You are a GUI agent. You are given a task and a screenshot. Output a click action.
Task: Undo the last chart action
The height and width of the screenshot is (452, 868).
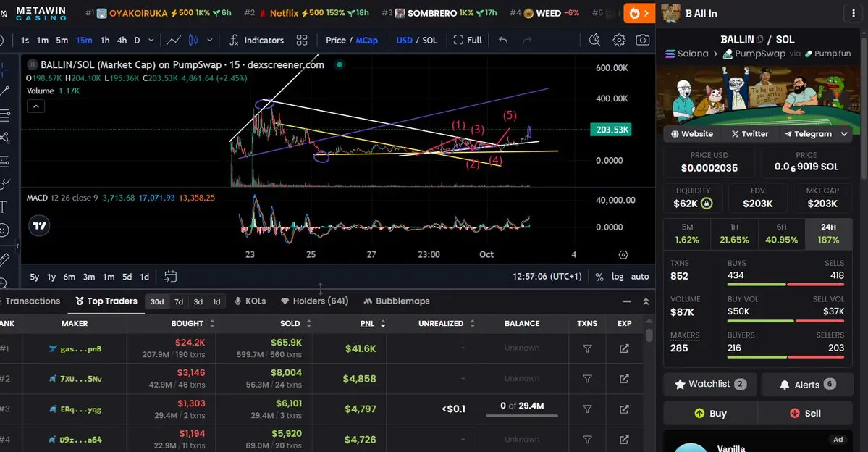click(502, 40)
